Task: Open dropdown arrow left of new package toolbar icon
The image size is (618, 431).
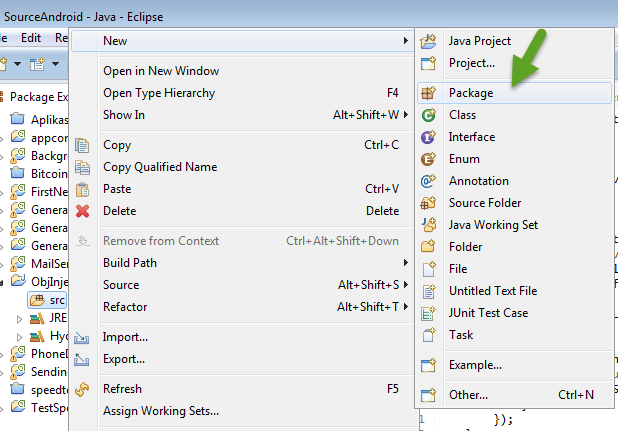Action: [x=17, y=64]
